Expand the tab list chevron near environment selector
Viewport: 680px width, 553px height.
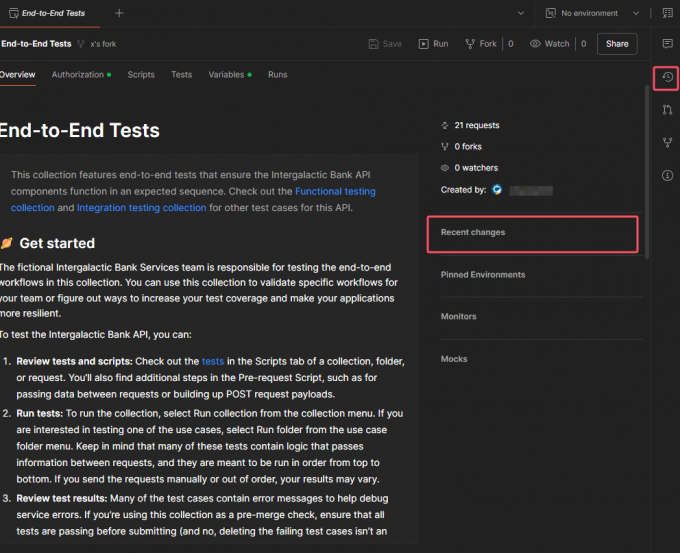520,13
